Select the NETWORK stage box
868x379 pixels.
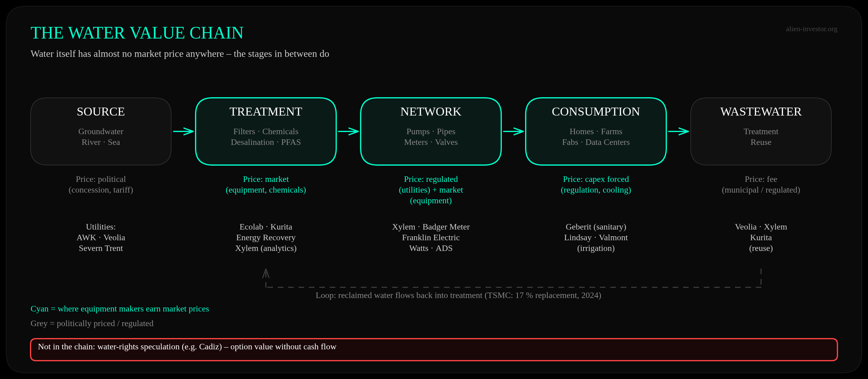point(431,131)
